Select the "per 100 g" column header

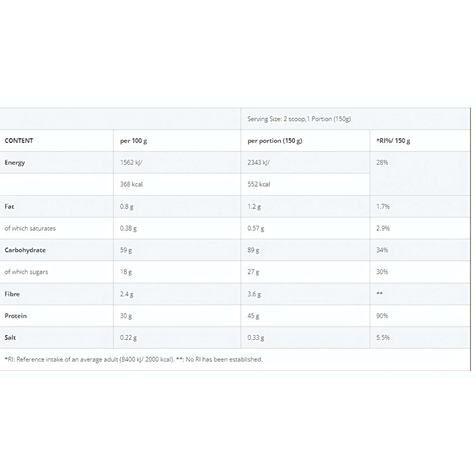[133, 141]
